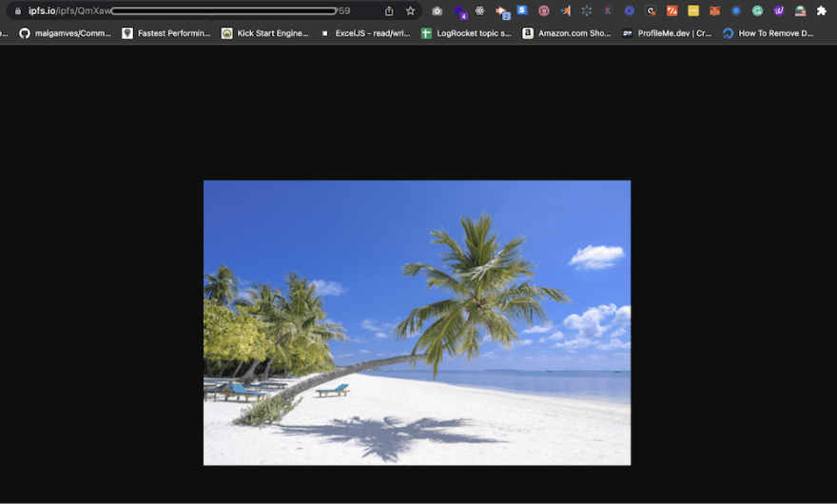This screenshot has width=837, height=504.
Task: Click the ipfs.io URL address field
Action: tap(190, 11)
